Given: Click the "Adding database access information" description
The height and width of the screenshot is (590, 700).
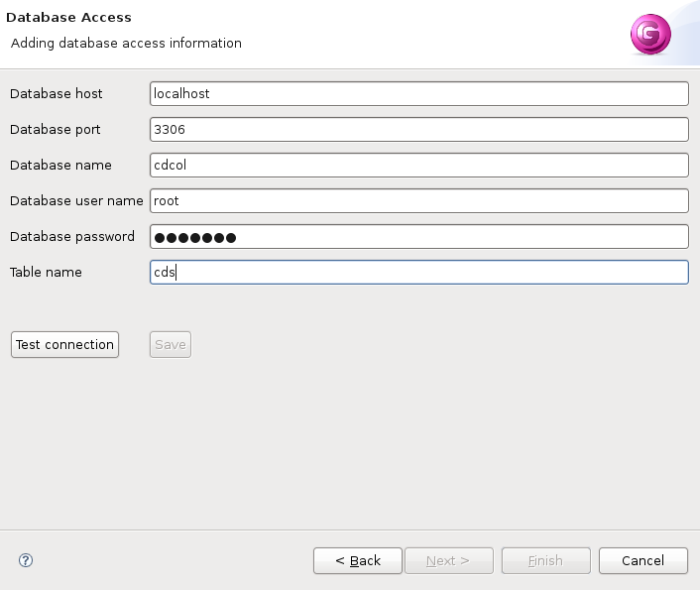Looking at the screenshot, I should pyautogui.click(x=126, y=44).
